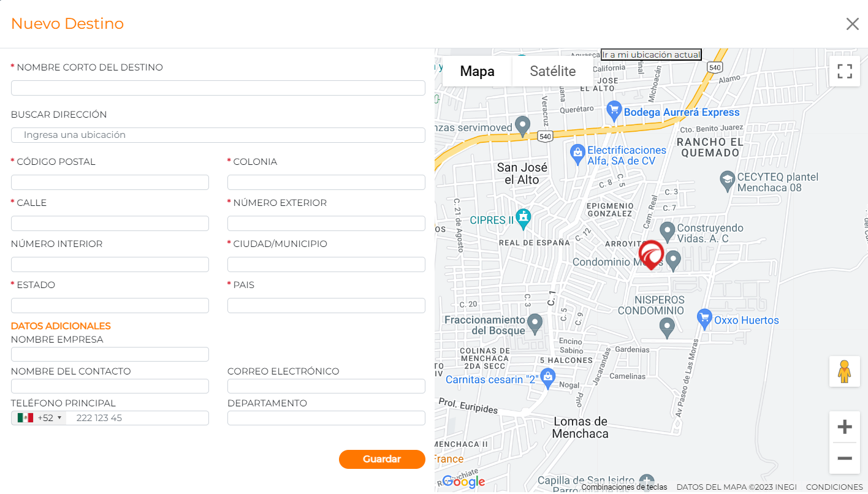Click the Buscar Dirección search field
This screenshot has width=868, height=494.
coord(218,135)
